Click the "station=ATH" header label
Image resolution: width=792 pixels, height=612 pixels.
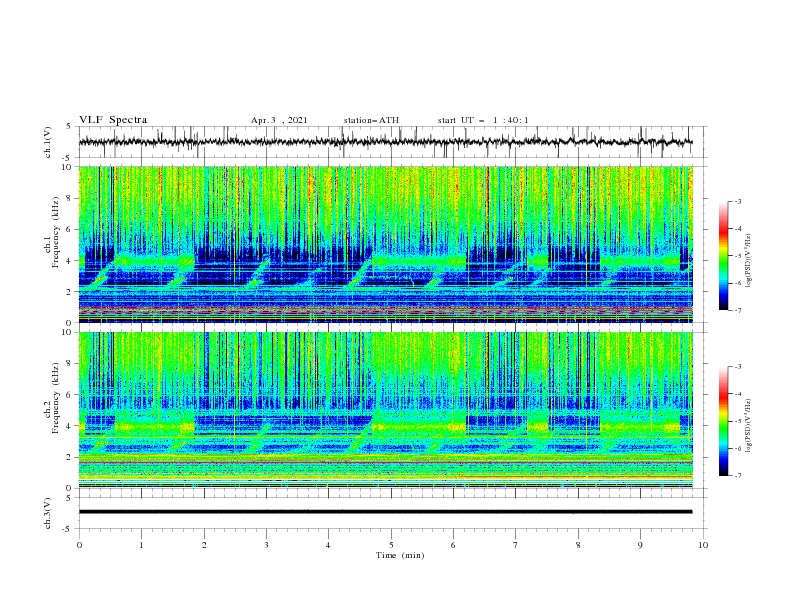[x=371, y=120]
